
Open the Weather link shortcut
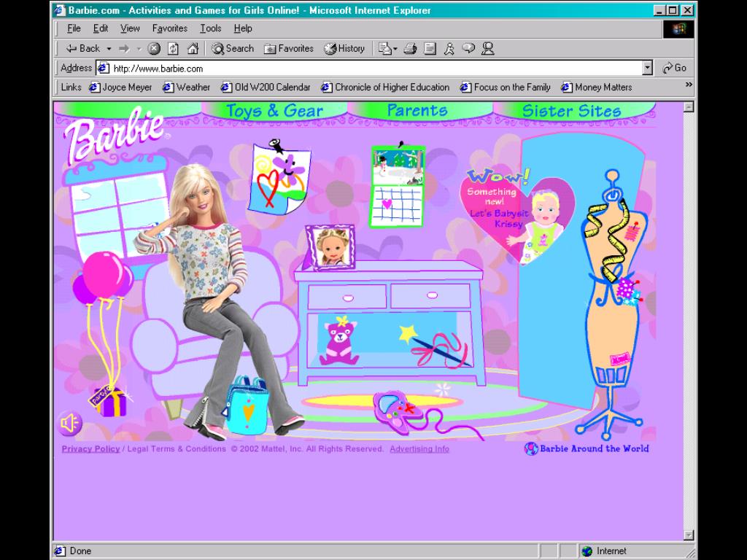coord(187,87)
